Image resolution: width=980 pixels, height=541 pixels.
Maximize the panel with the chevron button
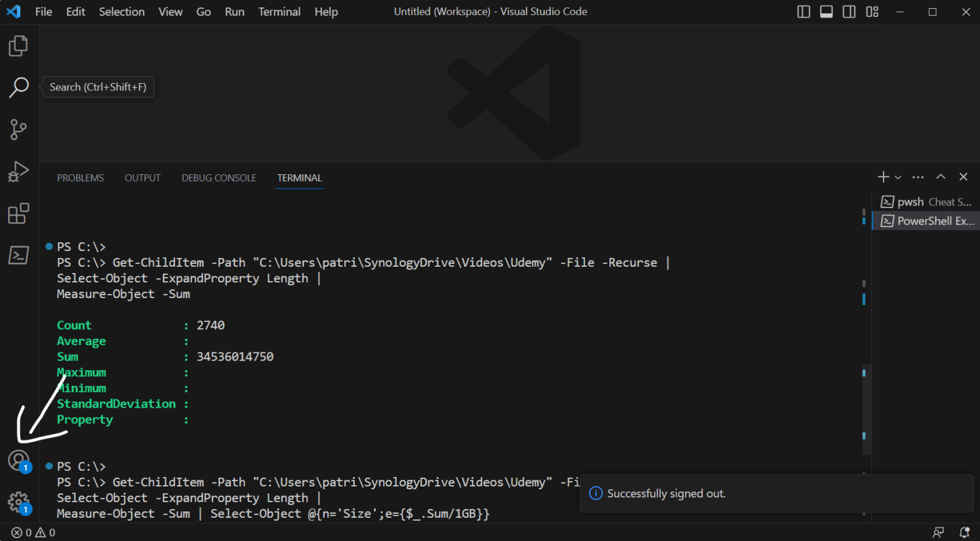941,176
